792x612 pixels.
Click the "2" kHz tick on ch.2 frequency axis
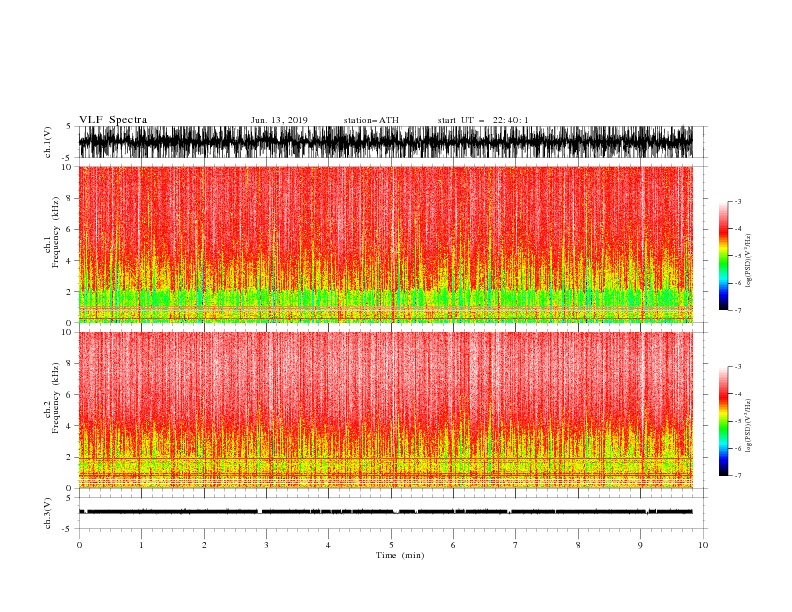click(x=69, y=457)
